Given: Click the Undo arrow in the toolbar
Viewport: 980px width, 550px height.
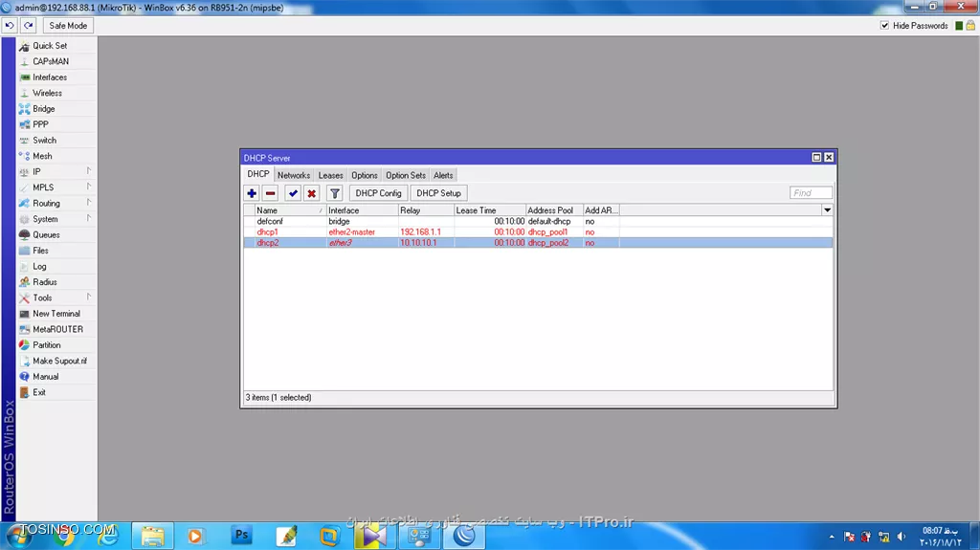Looking at the screenshot, I should (10, 26).
